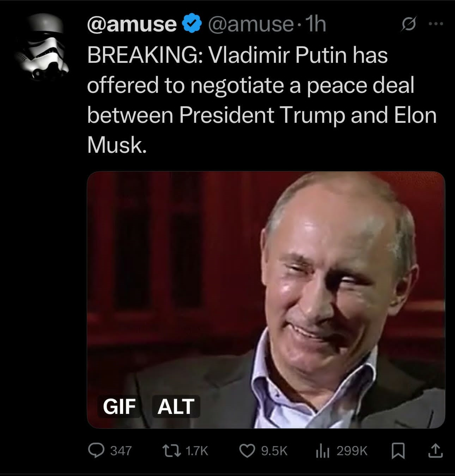The image size is (455, 476).
Task: Open the BREAKING post text
Action: [x=262, y=100]
